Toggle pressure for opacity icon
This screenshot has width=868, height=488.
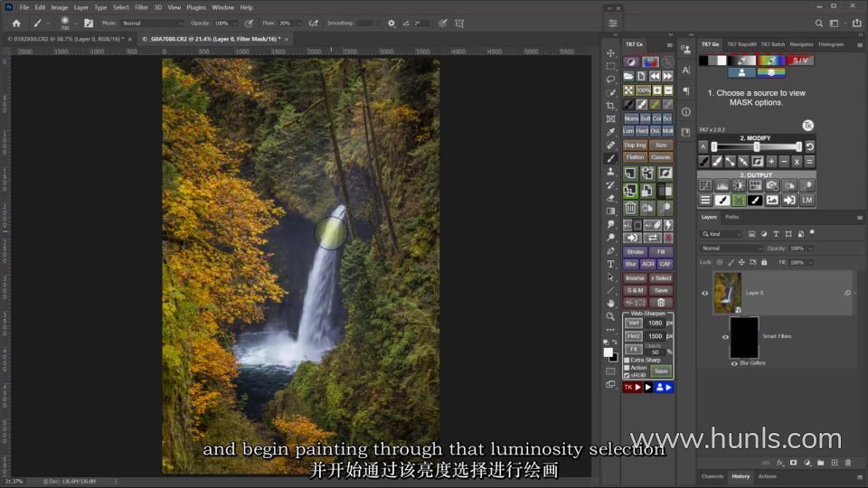click(250, 23)
